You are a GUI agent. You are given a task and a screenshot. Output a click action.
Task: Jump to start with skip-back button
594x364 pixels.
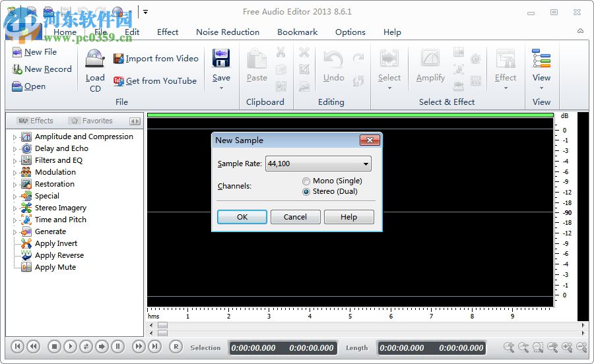17,346
